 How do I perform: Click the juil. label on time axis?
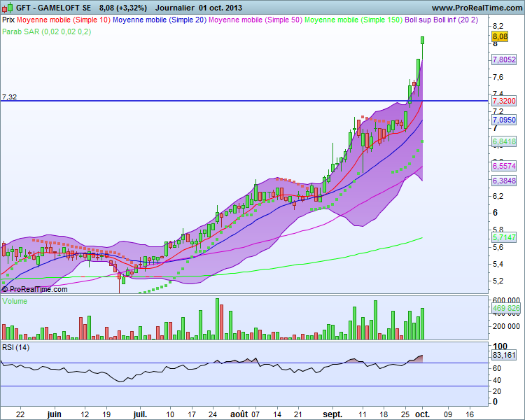pyautogui.click(x=140, y=414)
